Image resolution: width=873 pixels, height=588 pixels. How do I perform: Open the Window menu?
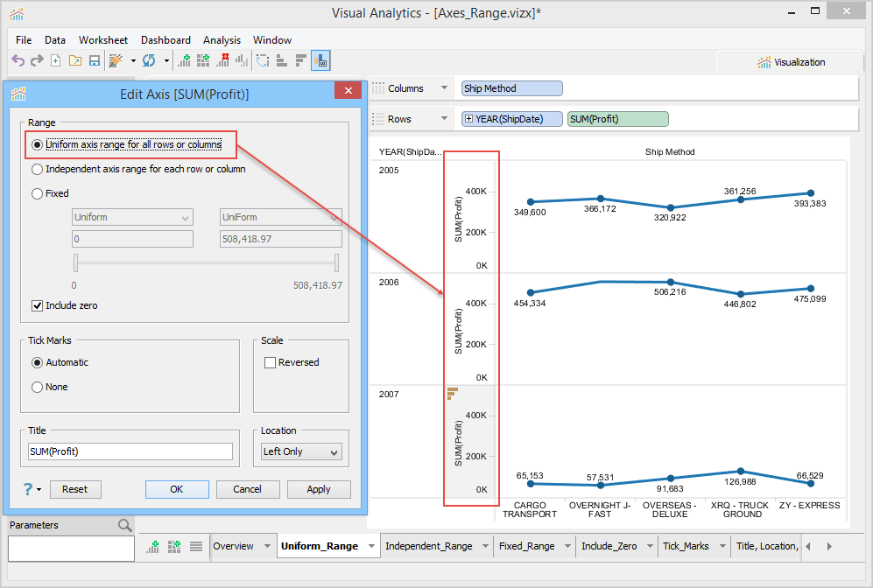[271, 40]
